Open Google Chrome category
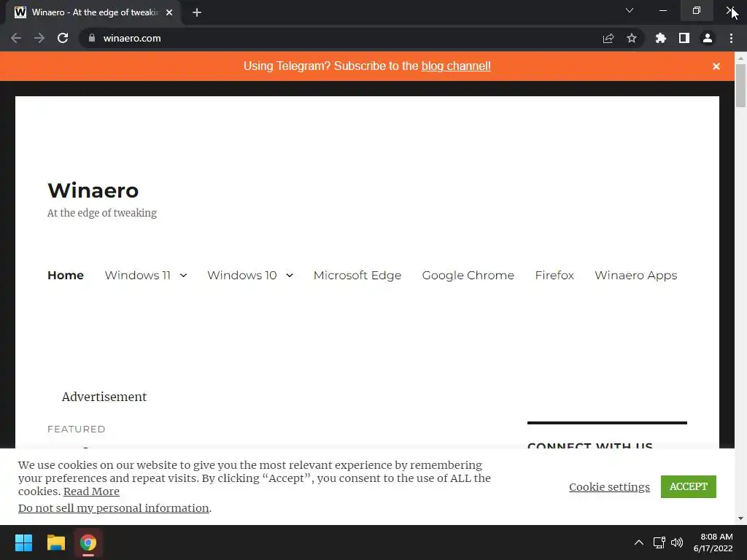 [468, 275]
